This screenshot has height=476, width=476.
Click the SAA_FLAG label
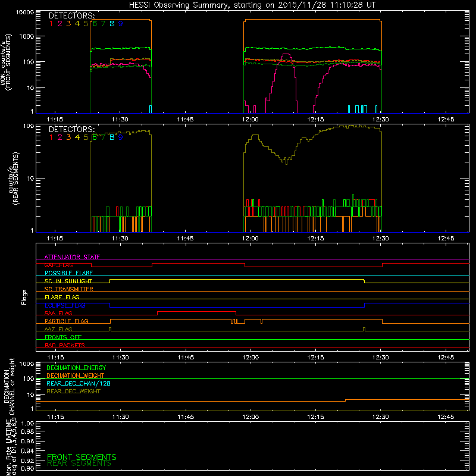pyautogui.click(x=58, y=313)
